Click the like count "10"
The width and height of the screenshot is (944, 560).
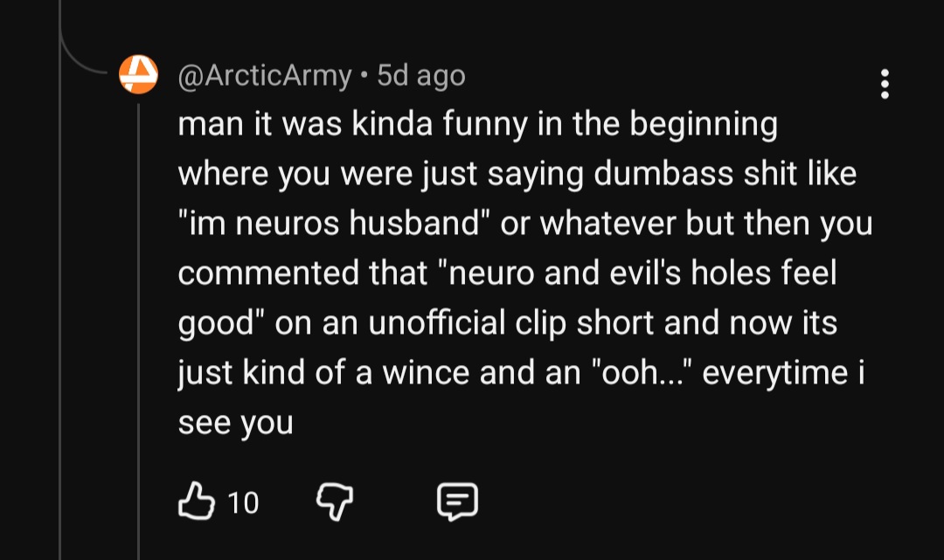point(243,502)
